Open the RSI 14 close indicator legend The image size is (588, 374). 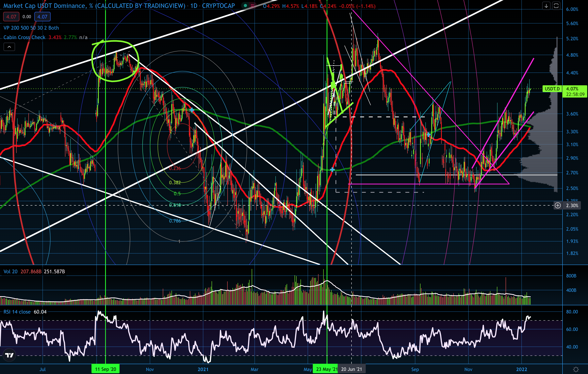(17, 312)
